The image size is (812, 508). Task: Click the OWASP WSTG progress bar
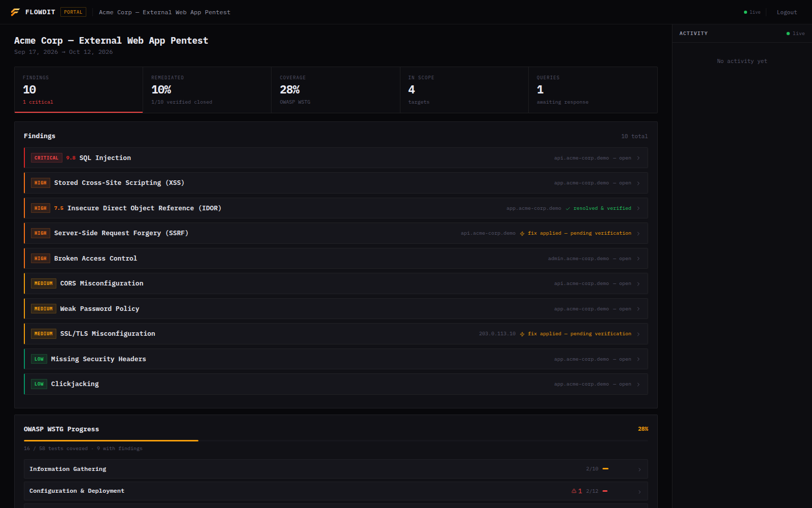point(336,440)
